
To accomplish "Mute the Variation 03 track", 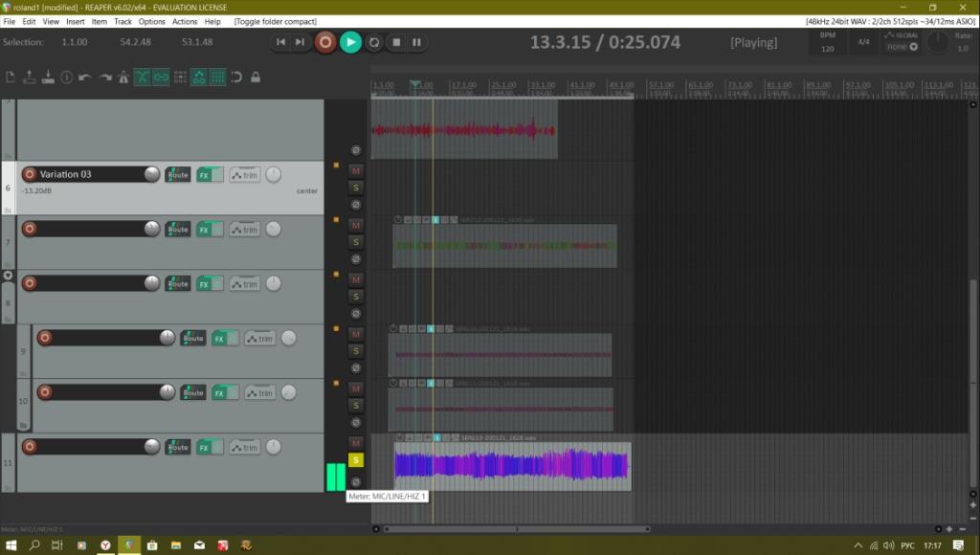I will click(x=356, y=170).
